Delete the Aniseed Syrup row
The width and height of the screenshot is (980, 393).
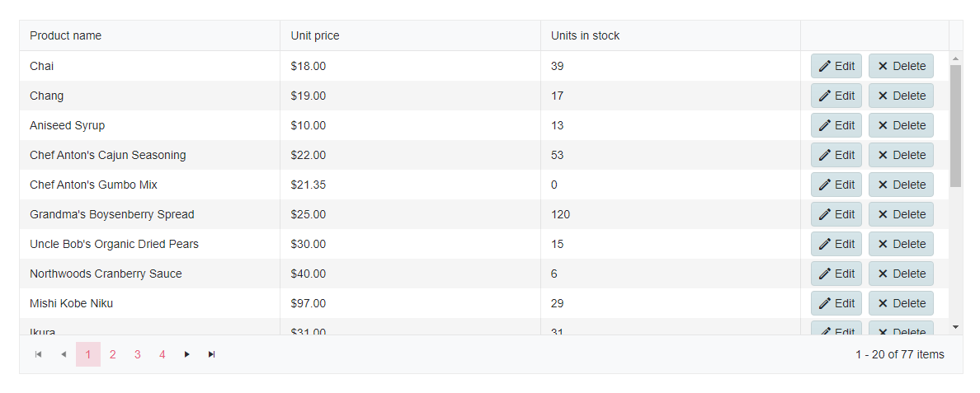[902, 125]
